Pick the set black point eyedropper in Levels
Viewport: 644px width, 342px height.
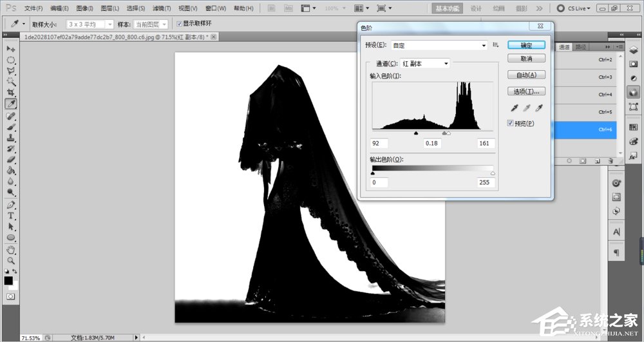(x=514, y=109)
